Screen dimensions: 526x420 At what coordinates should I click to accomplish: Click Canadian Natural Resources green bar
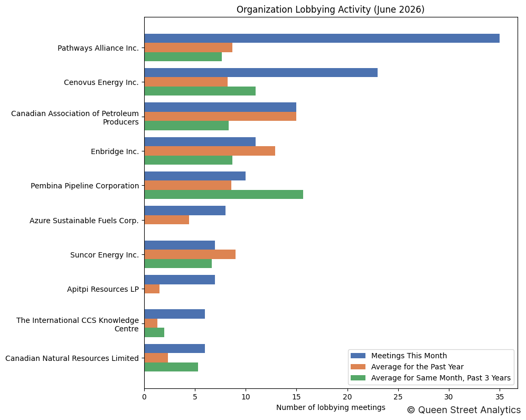[172, 367]
